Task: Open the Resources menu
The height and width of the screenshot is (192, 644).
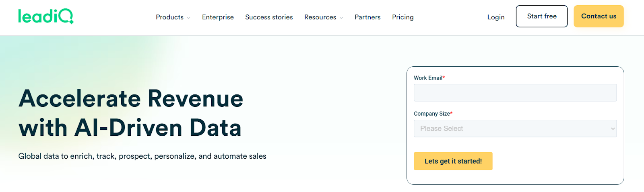Action: (x=320, y=17)
